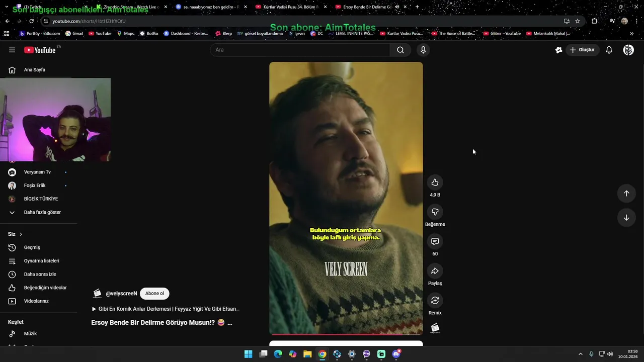Go to next short with down arrow
Screen dimensions: 644x362
click(x=626, y=218)
